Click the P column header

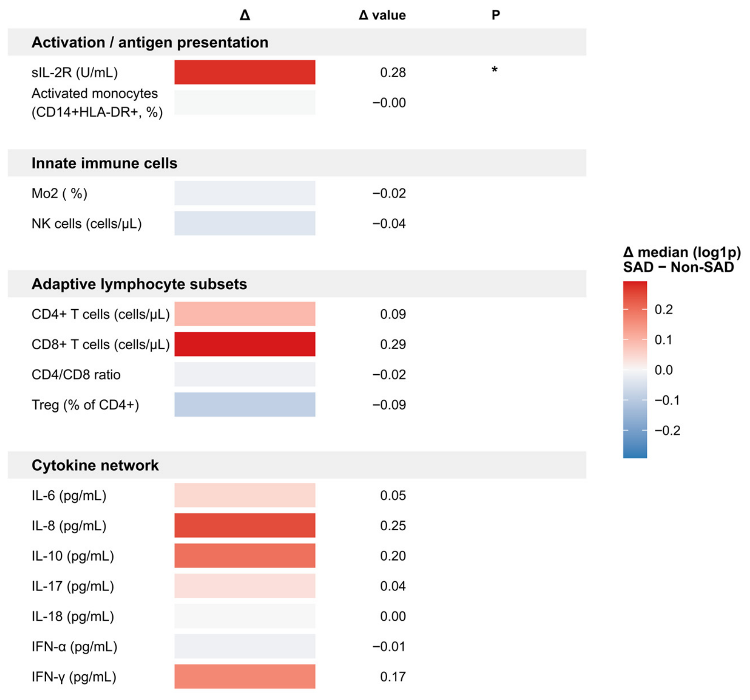(x=496, y=15)
